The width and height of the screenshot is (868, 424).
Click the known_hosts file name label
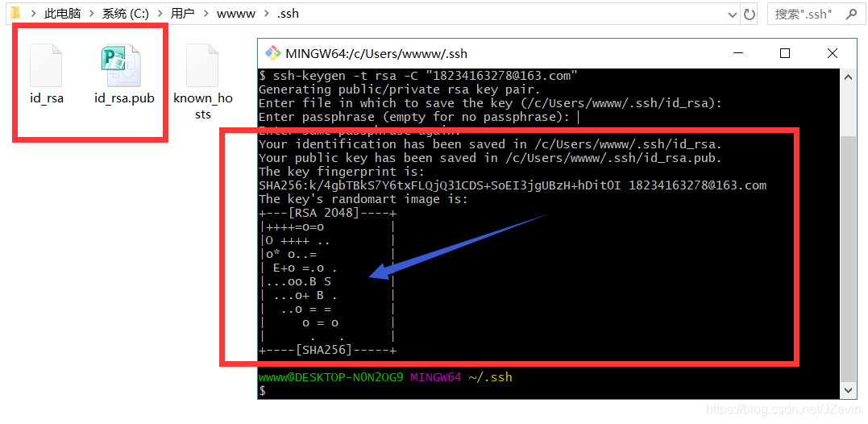click(x=203, y=106)
